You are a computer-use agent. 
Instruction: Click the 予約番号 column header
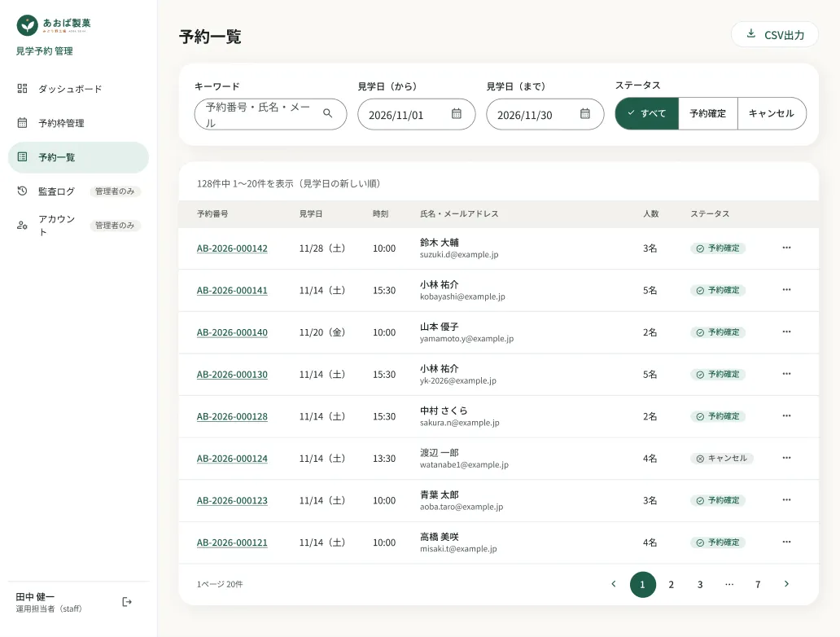(212, 213)
